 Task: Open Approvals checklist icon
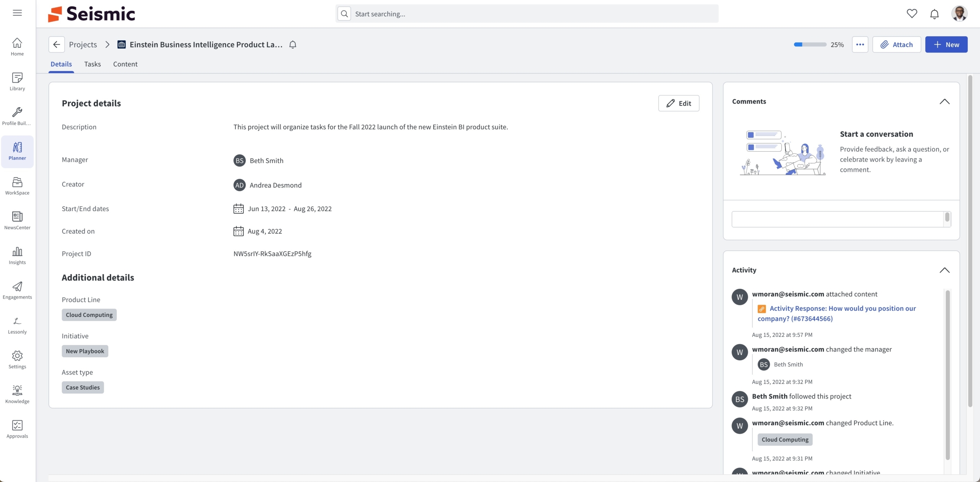click(x=17, y=429)
